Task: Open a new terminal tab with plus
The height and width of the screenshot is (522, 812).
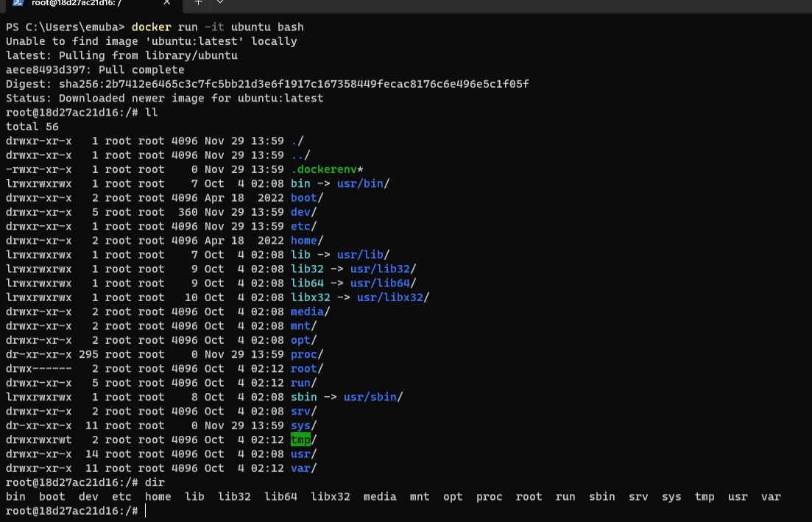Action: (x=198, y=3)
